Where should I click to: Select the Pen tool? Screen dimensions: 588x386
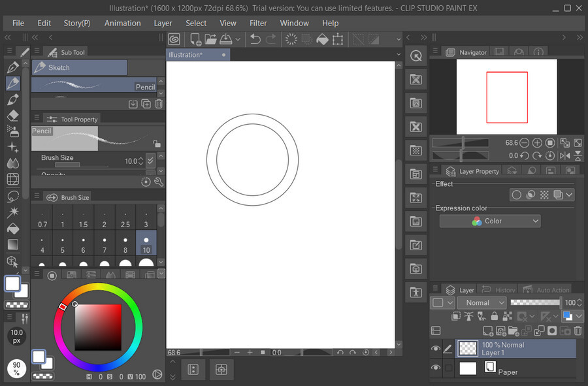click(x=13, y=67)
